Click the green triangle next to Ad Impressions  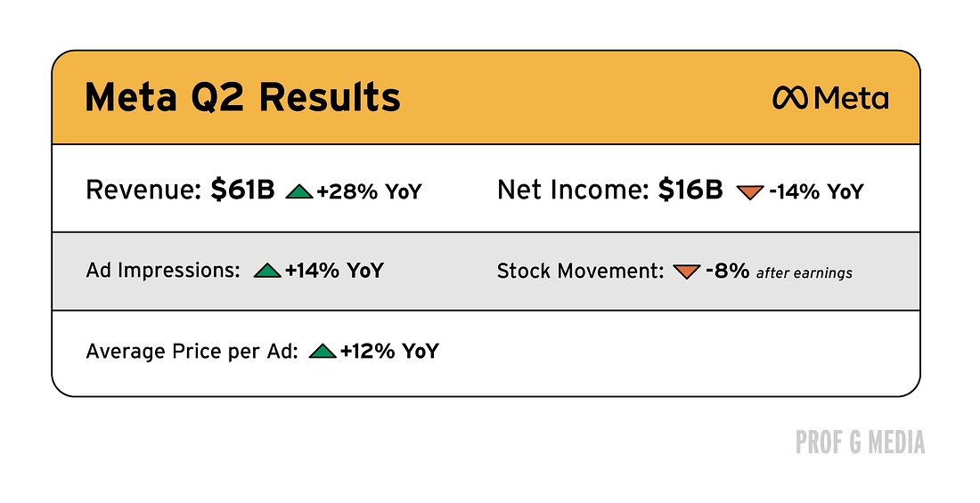267,271
